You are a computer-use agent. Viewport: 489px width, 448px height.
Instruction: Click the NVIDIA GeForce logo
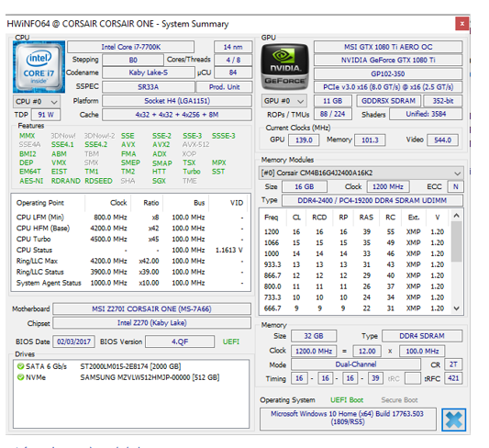284,67
